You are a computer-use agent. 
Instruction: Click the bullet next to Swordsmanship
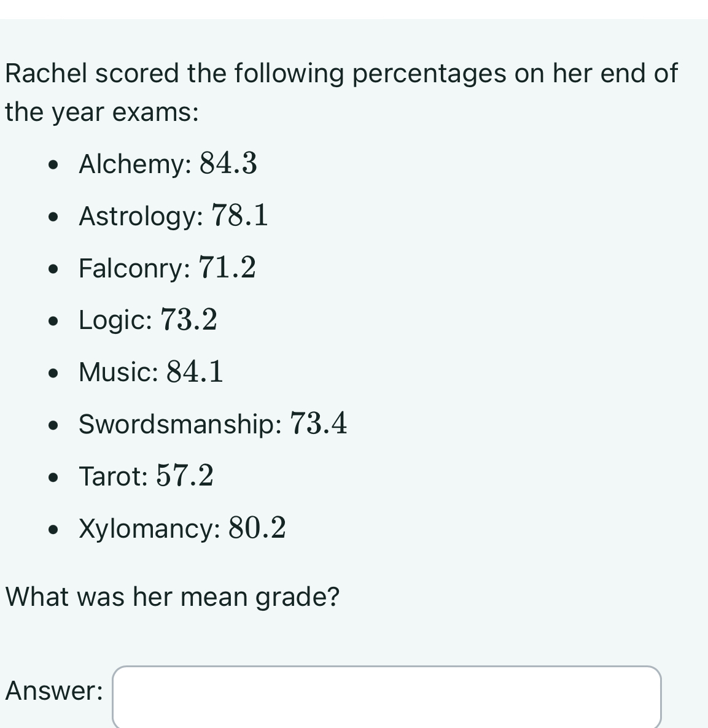(x=53, y=424)
